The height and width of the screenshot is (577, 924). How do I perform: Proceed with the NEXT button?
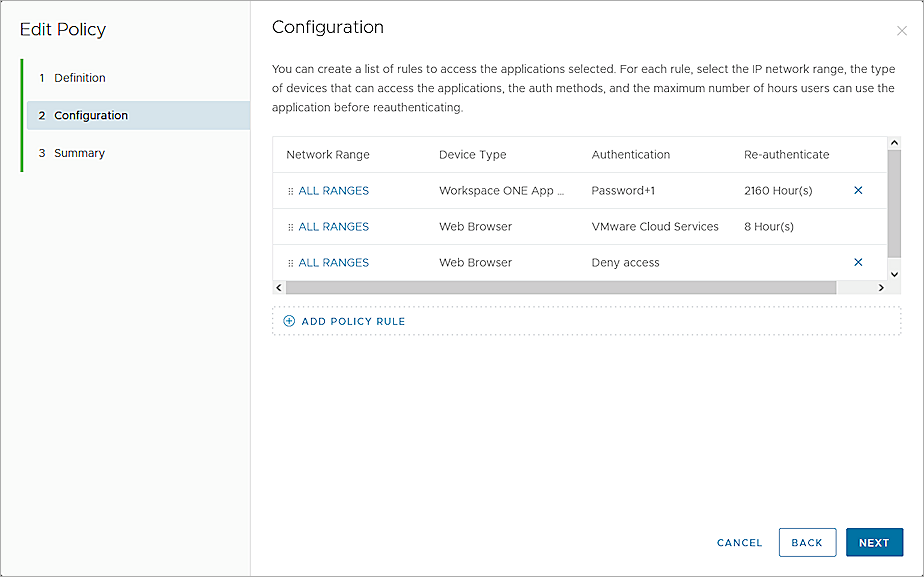pyautogui.click(x=874, y=542)
